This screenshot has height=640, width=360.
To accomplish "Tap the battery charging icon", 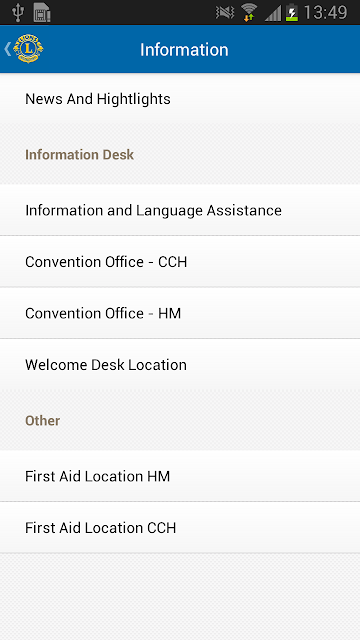I will click(x=291, y=12).
